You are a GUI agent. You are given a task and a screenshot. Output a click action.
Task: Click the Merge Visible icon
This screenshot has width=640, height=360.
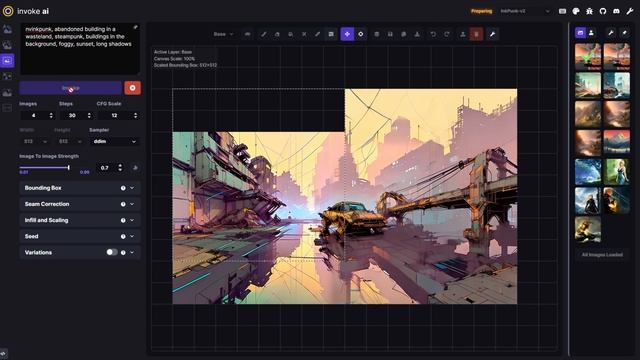377,34
